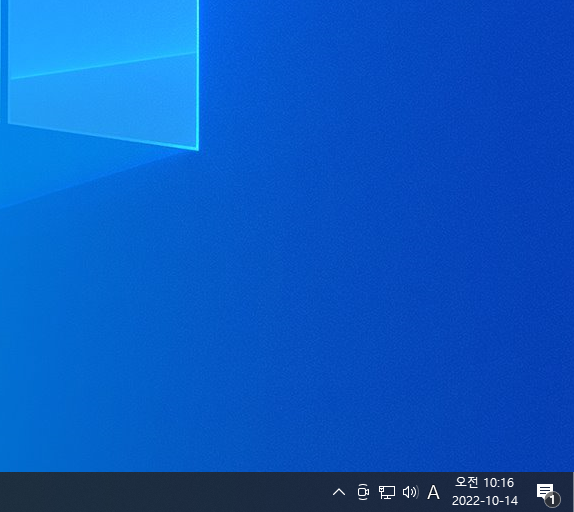Toggle the IME input mode A indicator
Image resolution: width=574 pixels, height=512 pixels.
click(x=433, y=492)
